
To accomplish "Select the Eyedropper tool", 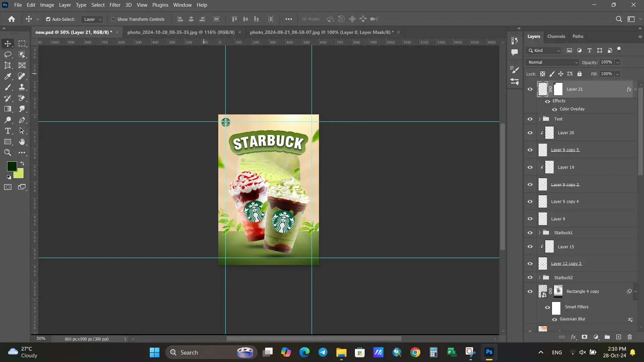I will click(x=8, y=76).
